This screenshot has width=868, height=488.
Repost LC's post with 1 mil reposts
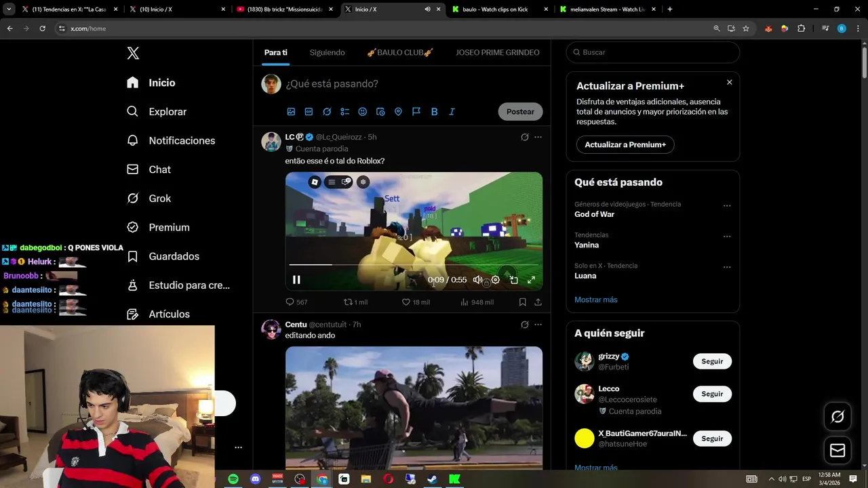(355, 302)
